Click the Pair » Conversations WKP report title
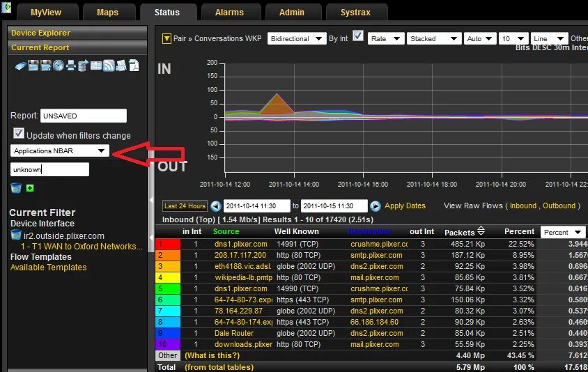 217,38
